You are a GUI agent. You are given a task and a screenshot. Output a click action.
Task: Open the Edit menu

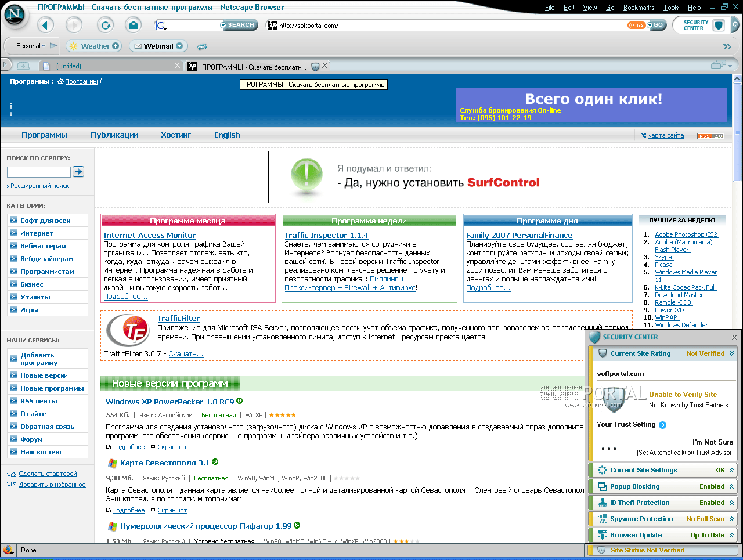[x=569, y=8]
